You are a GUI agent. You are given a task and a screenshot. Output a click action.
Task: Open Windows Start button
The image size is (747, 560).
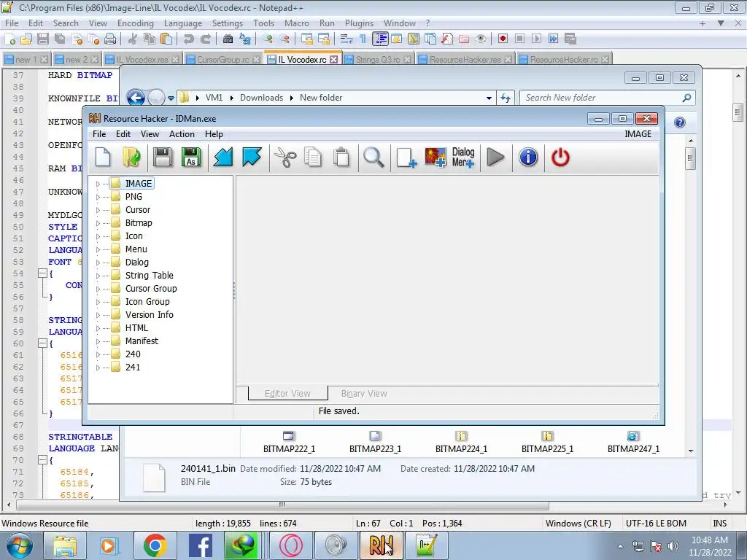tap(20, 545)
